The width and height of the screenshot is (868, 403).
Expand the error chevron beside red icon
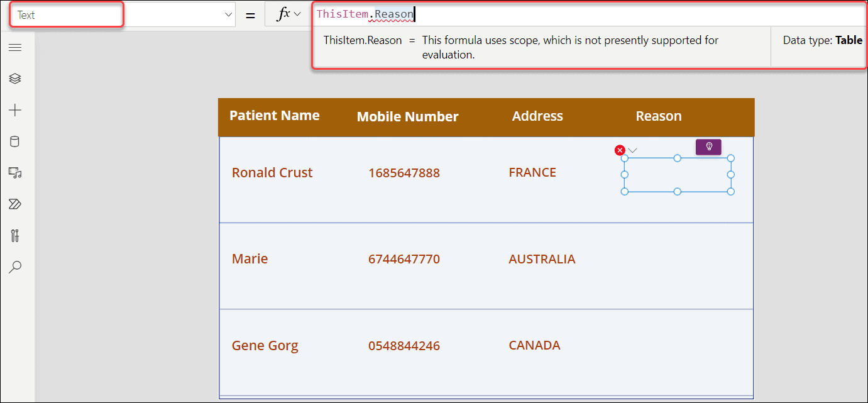(x=633, y=150)
